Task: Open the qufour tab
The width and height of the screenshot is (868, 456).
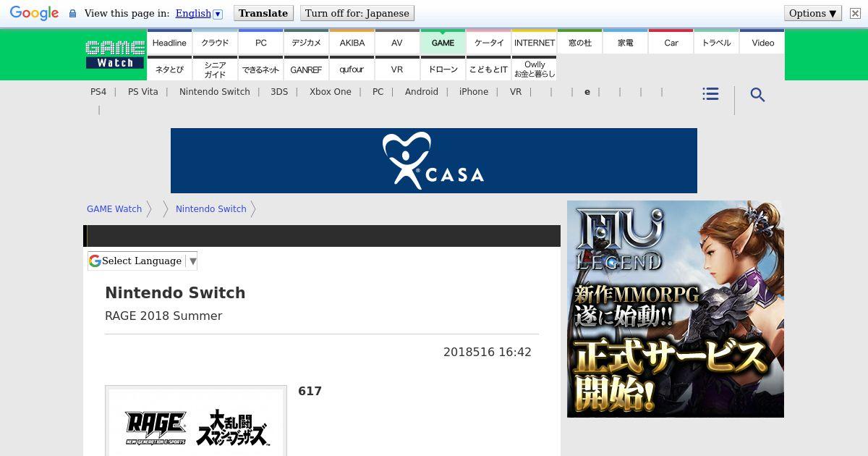Action: (352, 69)
